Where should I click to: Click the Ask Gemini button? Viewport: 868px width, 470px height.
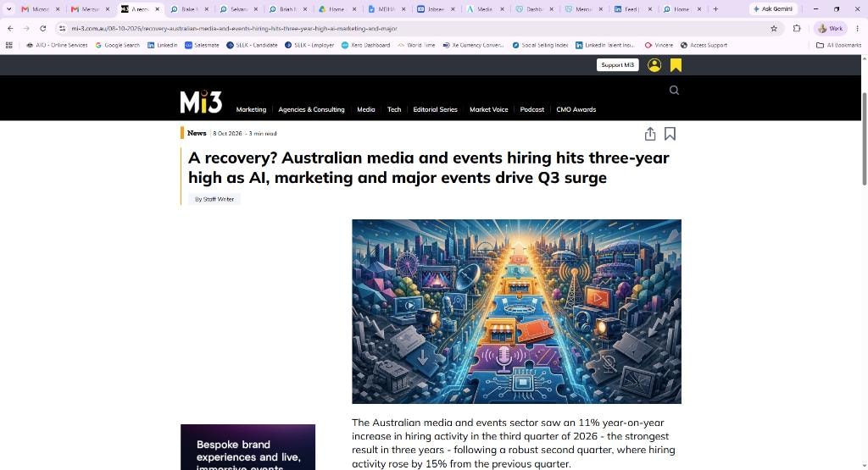click(773, 8)
